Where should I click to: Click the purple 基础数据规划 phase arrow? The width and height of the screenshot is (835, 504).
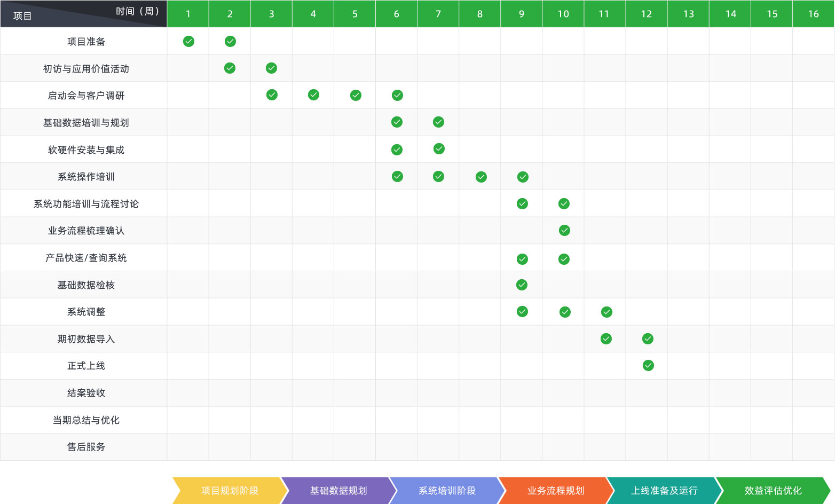pyautogui.click(x=338, y=491)
